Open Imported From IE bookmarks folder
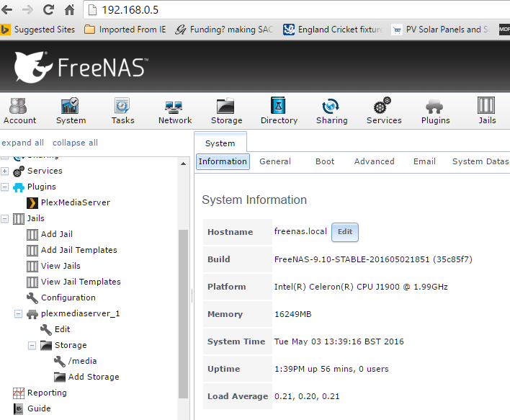 tap(125, 30)
